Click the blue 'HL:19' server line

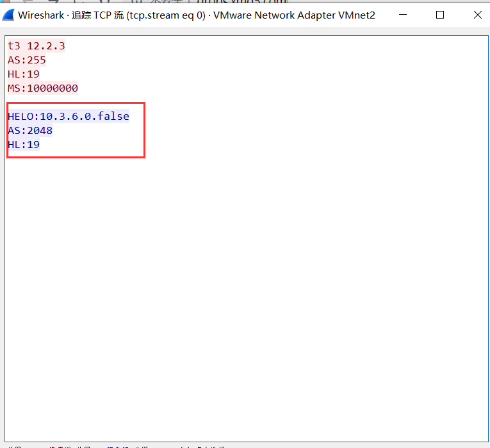tap(24, 145)
